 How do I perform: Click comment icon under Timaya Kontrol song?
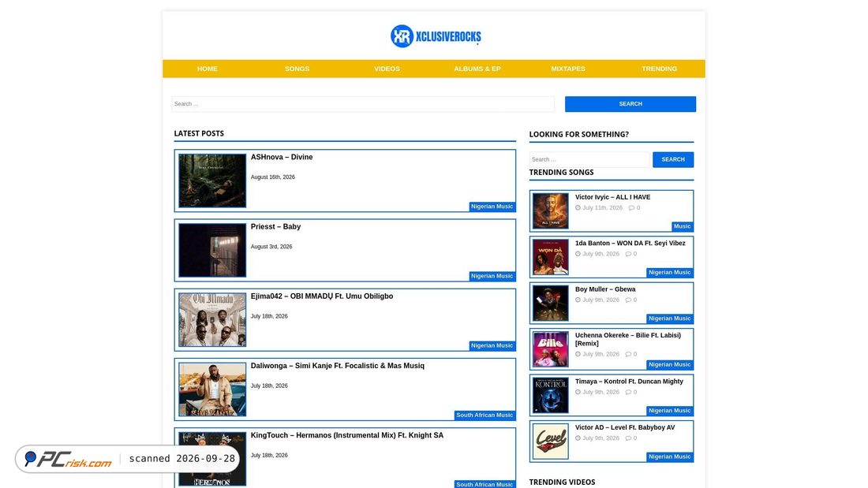(x=628, y=393)
